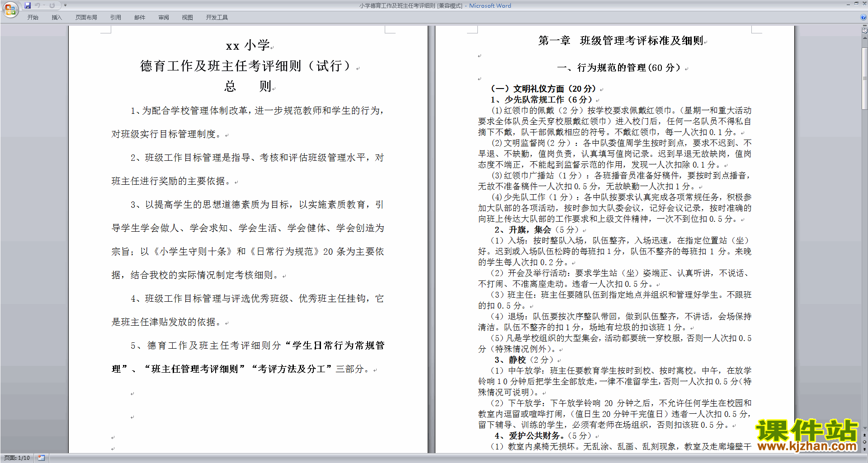The image size is (868, 463).
Task: Open the 开发工具 ribbon tab
Action: (217, 17)
